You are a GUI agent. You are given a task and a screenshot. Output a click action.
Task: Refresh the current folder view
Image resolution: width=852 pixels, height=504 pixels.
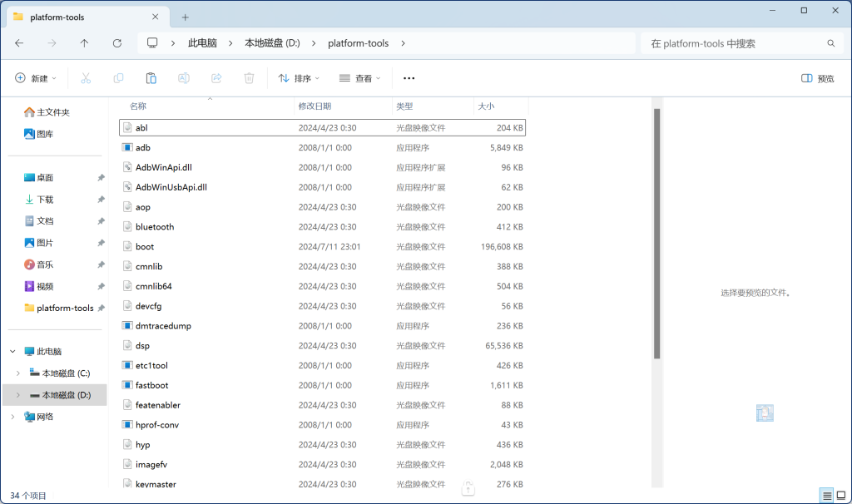point(117,43)
